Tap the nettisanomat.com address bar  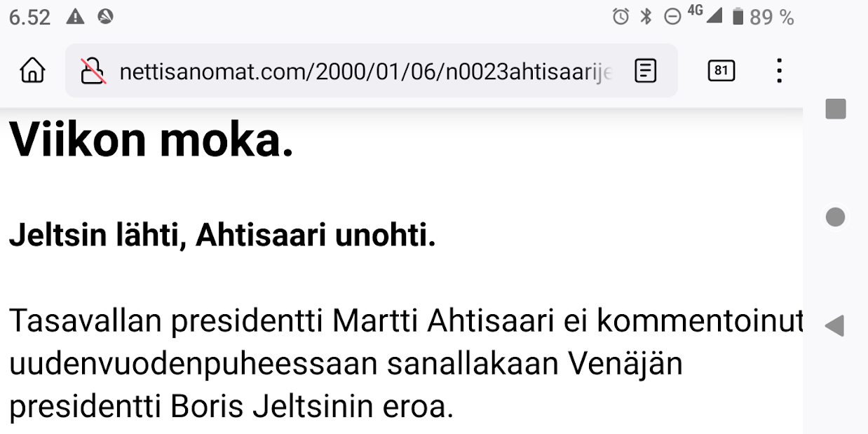point(365,72)
